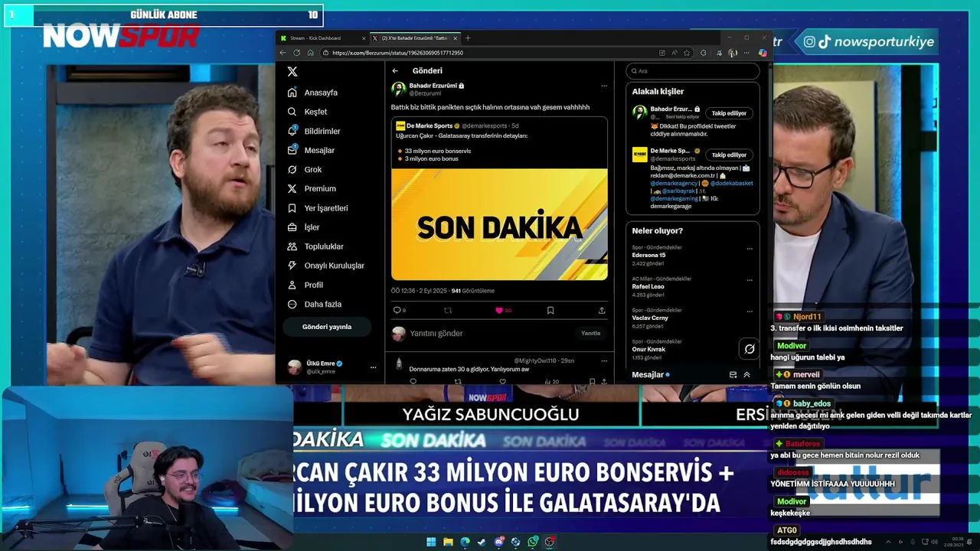Open İşler jobs page

(303, 227)
